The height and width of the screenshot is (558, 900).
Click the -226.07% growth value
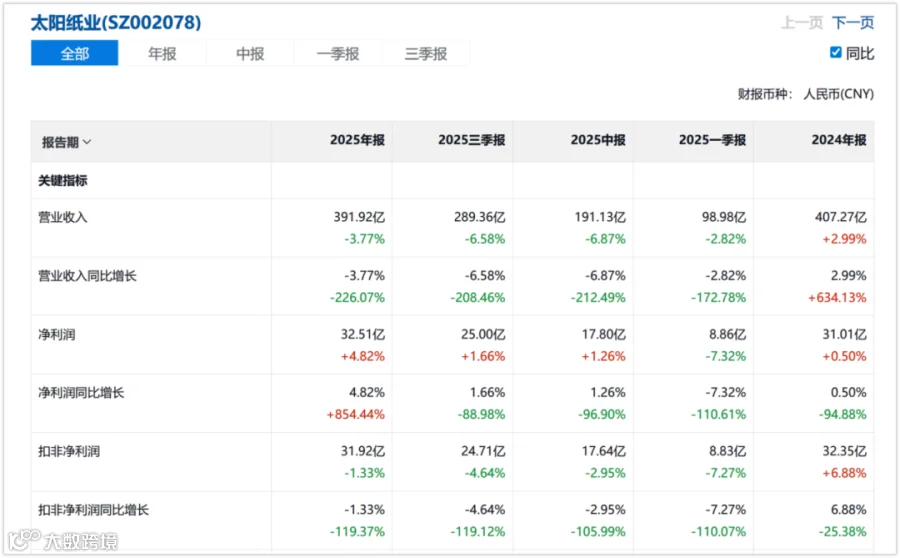pos(357,297)
